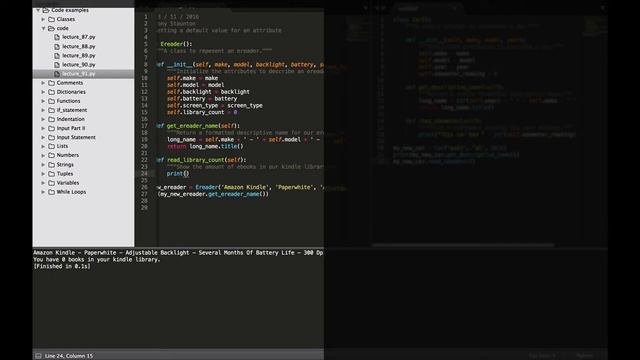Click the Lists folder icon
Screen dimensions: 640x360
click(51, 146)
